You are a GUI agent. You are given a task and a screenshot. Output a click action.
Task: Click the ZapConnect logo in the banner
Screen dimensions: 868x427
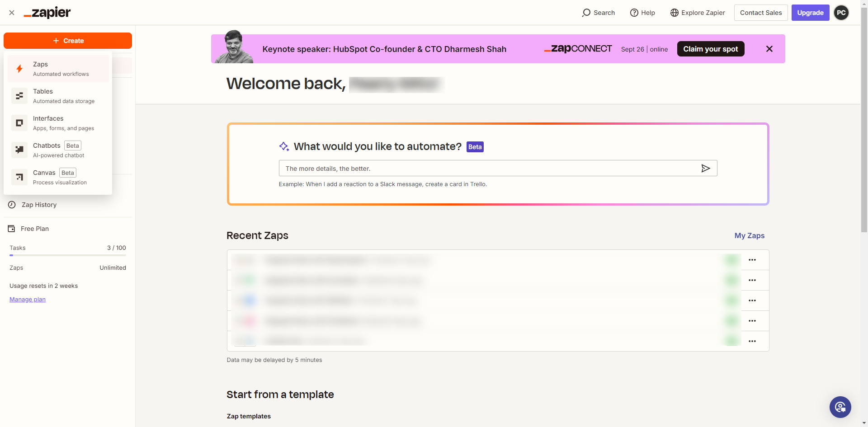(578, 49)
